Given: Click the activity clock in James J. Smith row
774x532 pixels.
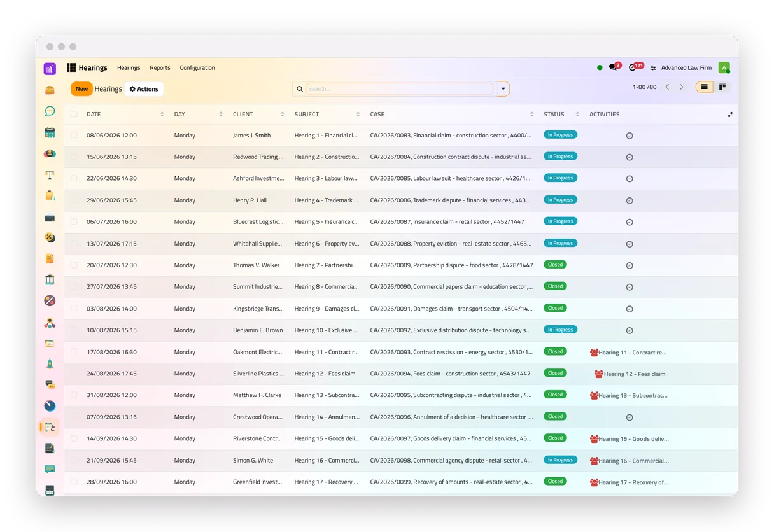Looking at the screenshot, I should [x=630, y=136].
